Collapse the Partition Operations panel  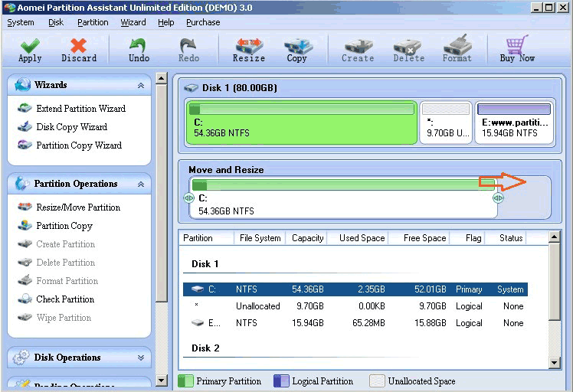(141, 184)
